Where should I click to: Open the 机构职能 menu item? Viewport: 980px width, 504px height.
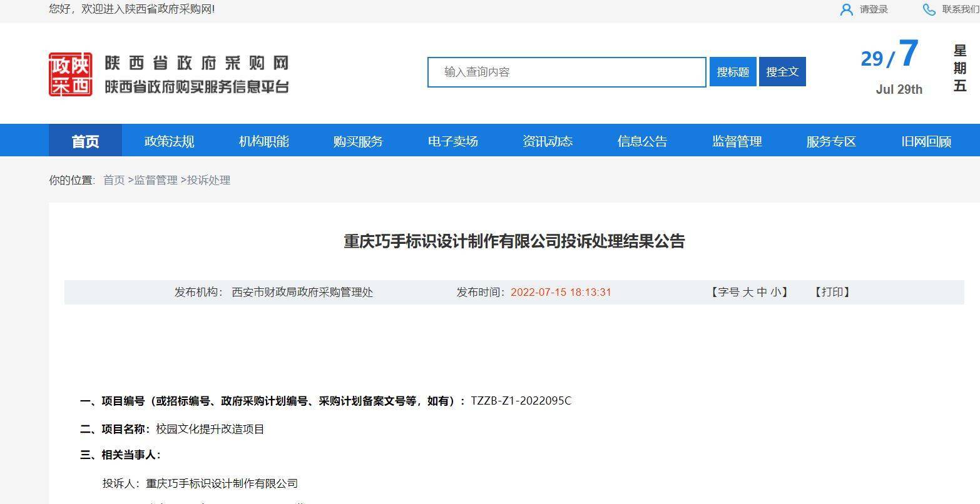pyautogui.click(x=263, y=141)
